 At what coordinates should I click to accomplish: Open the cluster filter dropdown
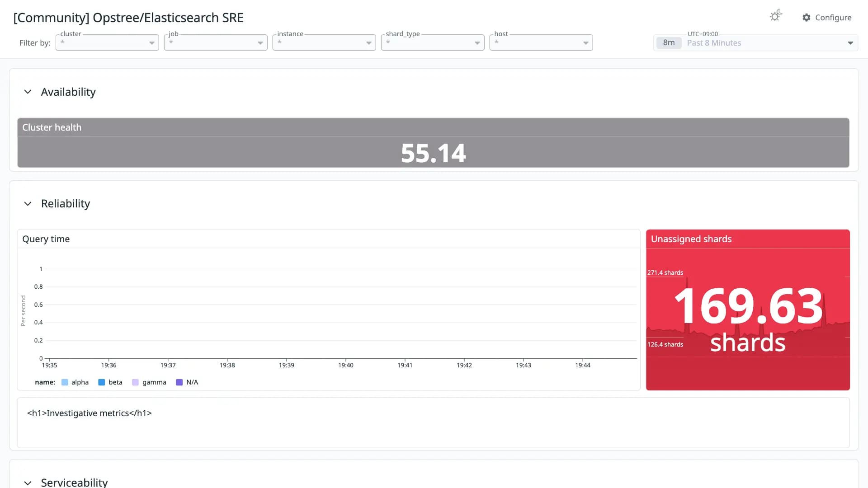coord(107,42)
